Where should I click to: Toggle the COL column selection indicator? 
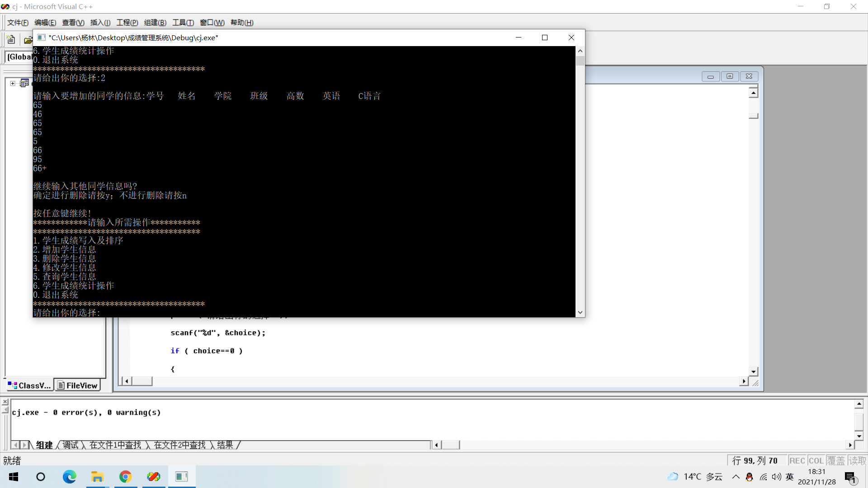816,460
